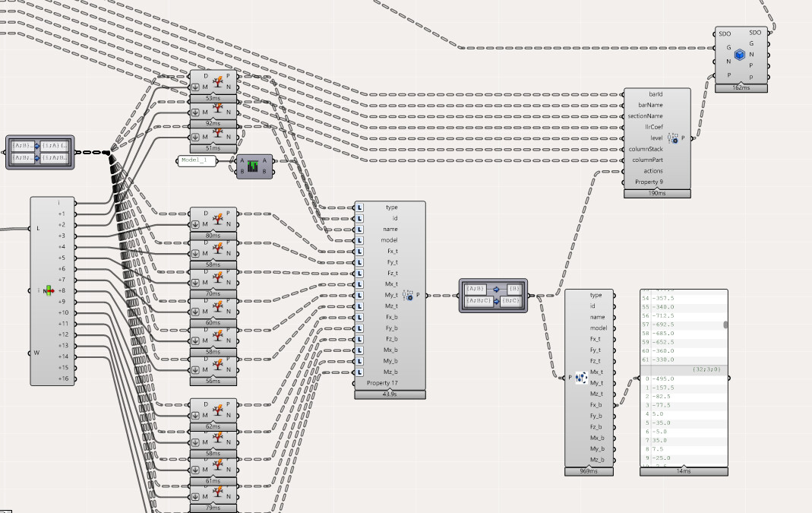The width and height of the screenshot is (812, 513).
Task: Select the Model_1 text panel
Action: click(x=197, y=160)
